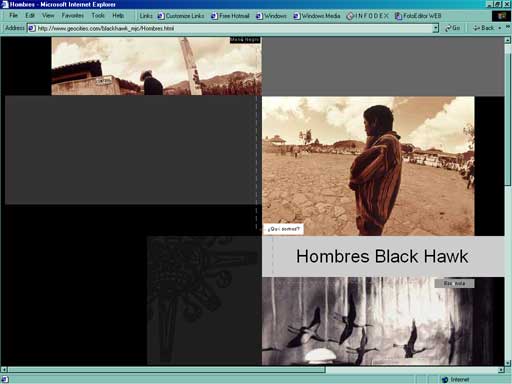Click the Internet Explorer Windows logo throbber

pyautogui.click(x=501, y=16)
